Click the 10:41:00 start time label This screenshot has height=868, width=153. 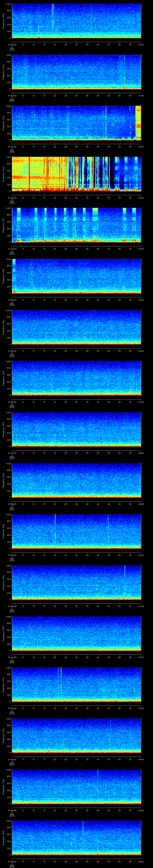click(12, 657)
